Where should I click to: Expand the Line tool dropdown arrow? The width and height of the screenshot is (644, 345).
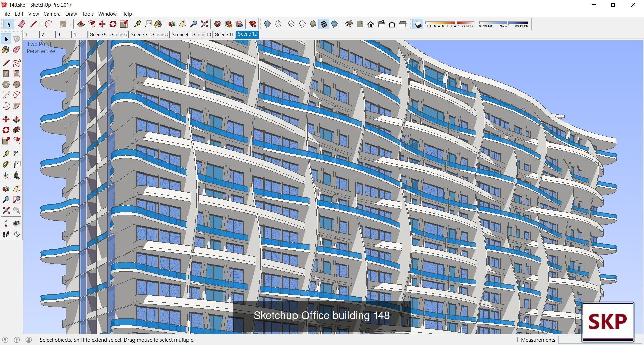pos(40,24)
